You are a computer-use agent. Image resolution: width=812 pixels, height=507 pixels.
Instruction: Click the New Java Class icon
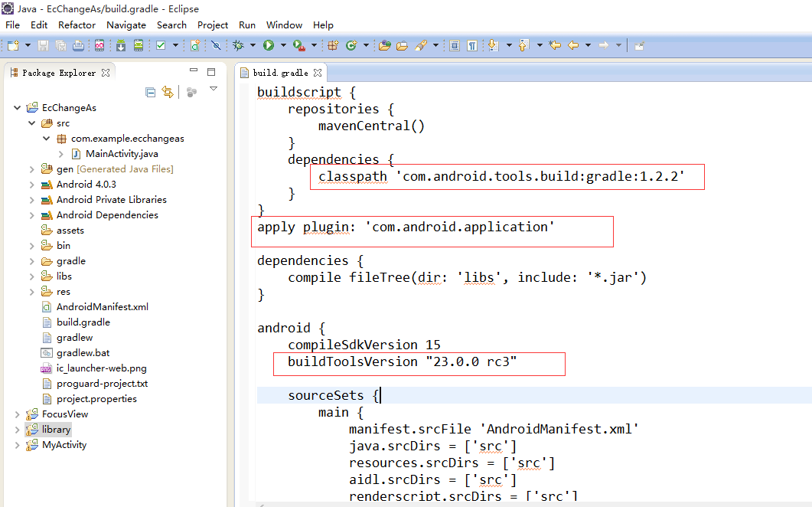pos(351,46)
